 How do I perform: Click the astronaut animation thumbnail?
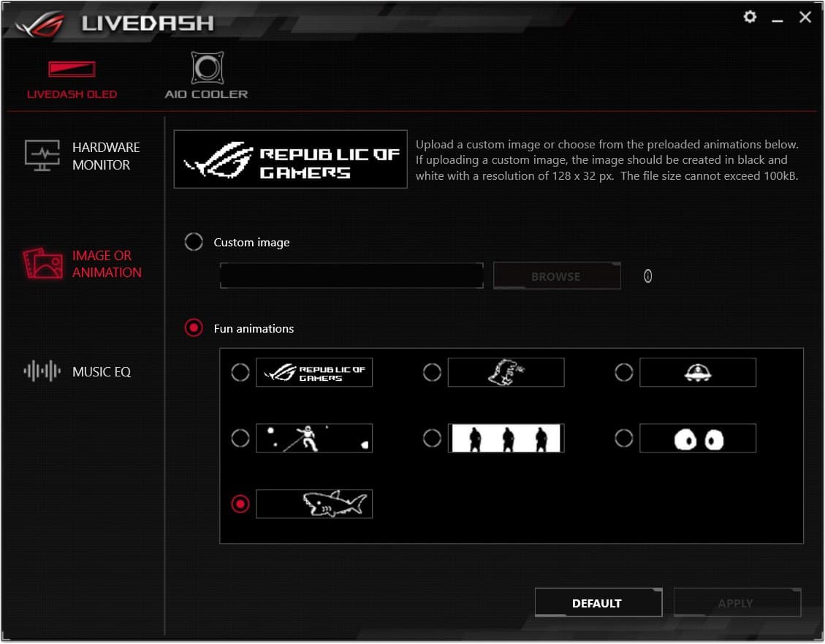(x=314, y=438)
